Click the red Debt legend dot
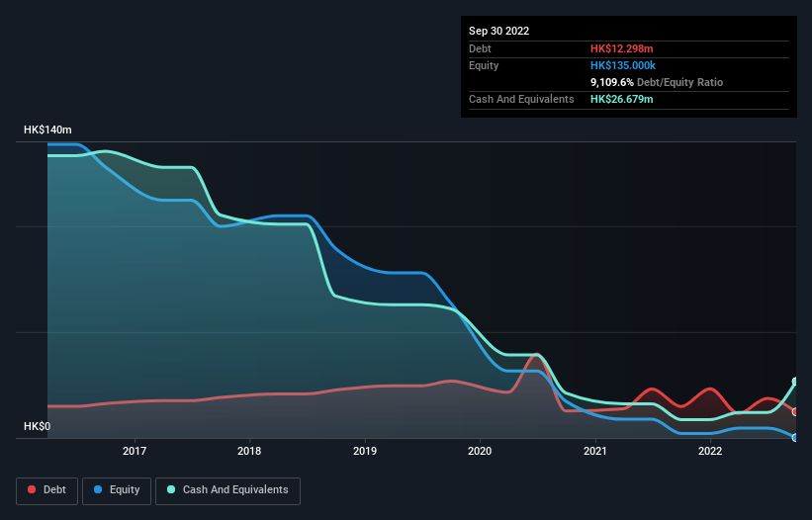The image size is (812, 520). click(x=32, y=489)
